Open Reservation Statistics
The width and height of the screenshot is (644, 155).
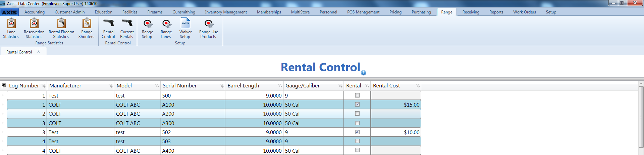pos(34,29)
